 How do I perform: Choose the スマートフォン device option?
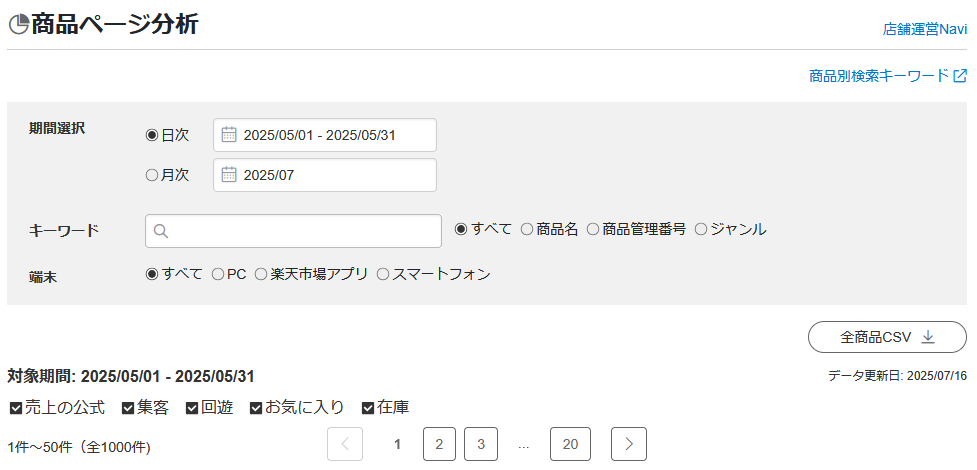point(382,274)
